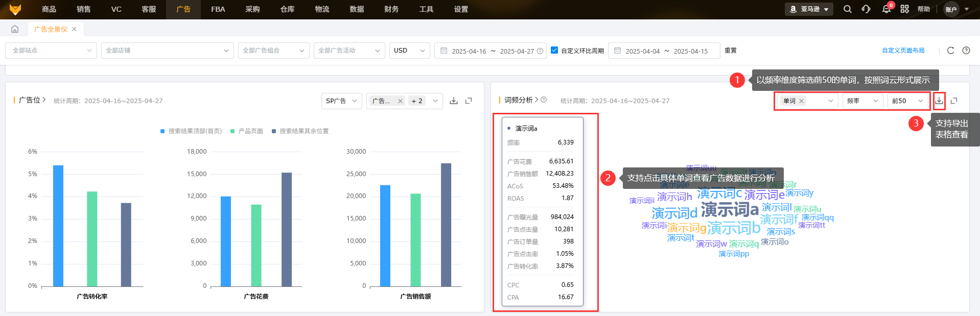Open the 广告 menu in navigation bar
Viewport: 980px width, 316px height.
coord(183,9)
